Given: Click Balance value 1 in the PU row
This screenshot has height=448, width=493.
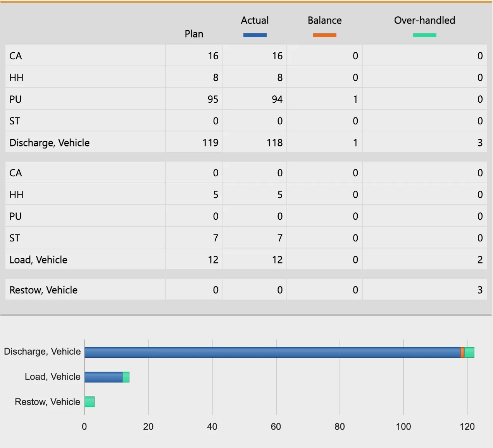Looking at the screenshot, I should pyautogui.click(x=355, y=99).
